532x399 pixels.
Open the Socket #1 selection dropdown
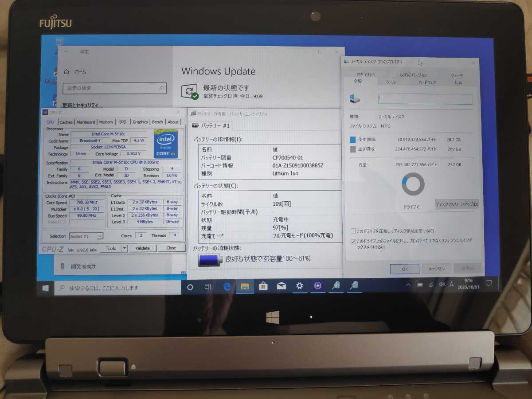point(86,236)
